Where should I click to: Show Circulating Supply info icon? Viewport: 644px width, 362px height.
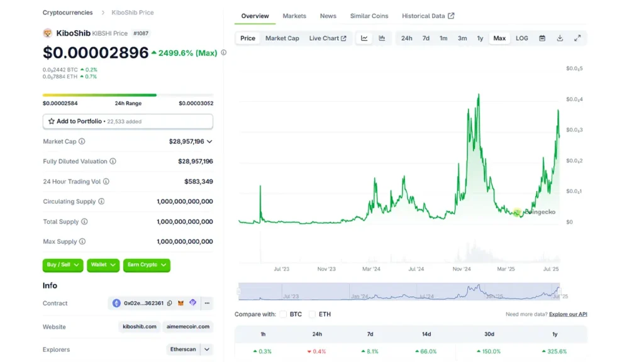(x=101, y=202)
